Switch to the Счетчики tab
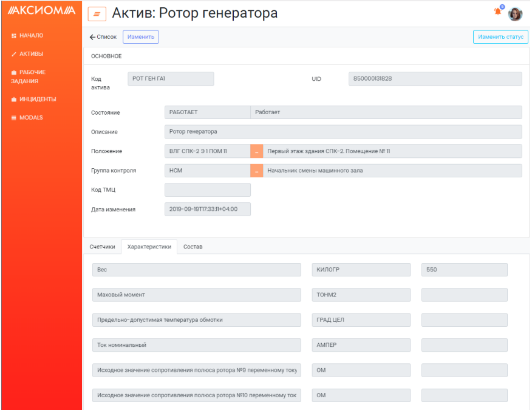 pos(102,247)
